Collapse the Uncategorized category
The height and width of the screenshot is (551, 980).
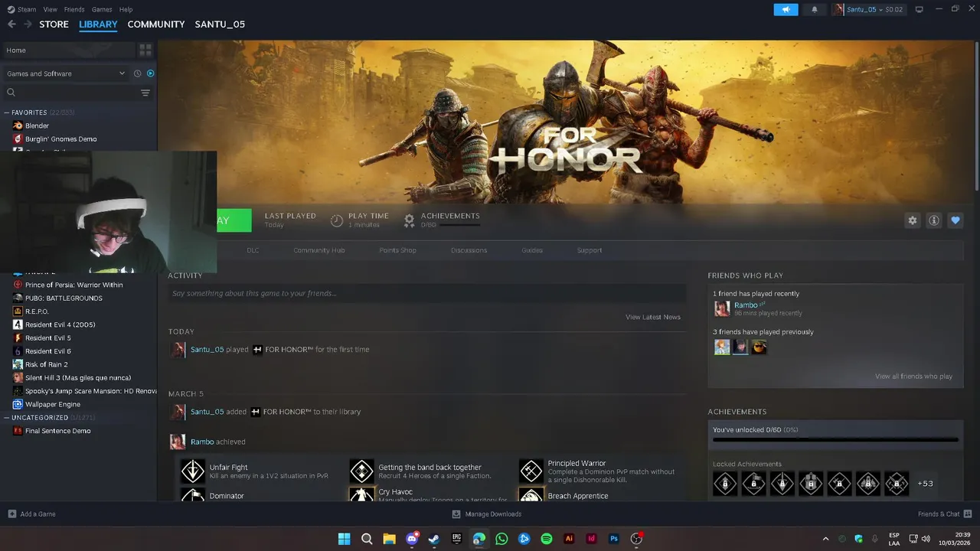(7, 418)
